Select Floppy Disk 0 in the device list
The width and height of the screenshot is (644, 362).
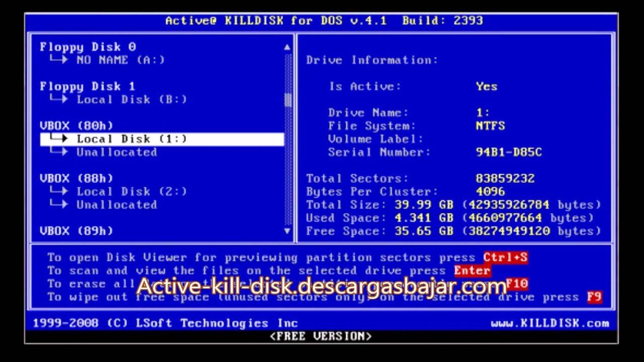[x=88, y=47]
